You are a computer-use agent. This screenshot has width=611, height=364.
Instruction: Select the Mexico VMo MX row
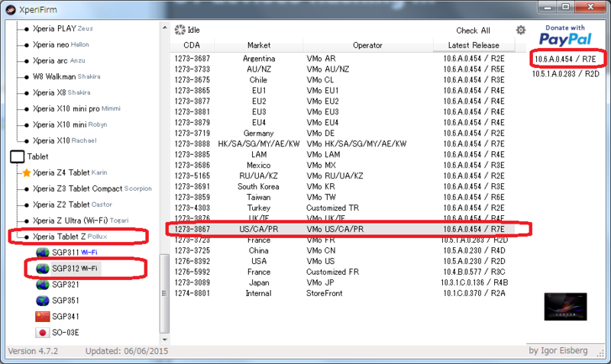(342, 165)
